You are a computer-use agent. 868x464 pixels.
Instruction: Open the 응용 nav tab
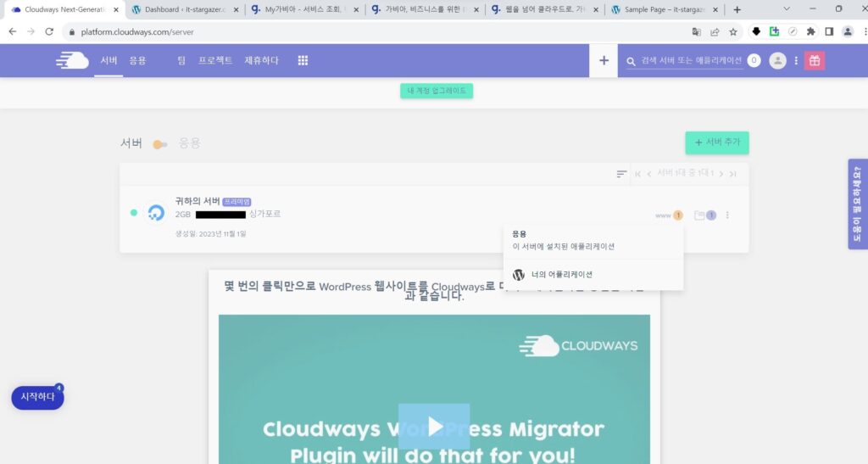pyautogui.click(x=138, y=60)
